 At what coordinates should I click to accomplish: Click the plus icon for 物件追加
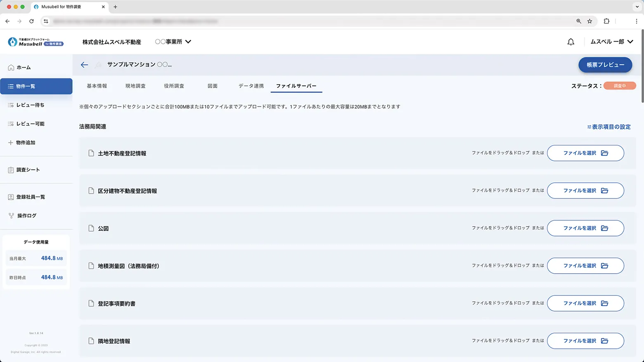[x=10, y=142]
